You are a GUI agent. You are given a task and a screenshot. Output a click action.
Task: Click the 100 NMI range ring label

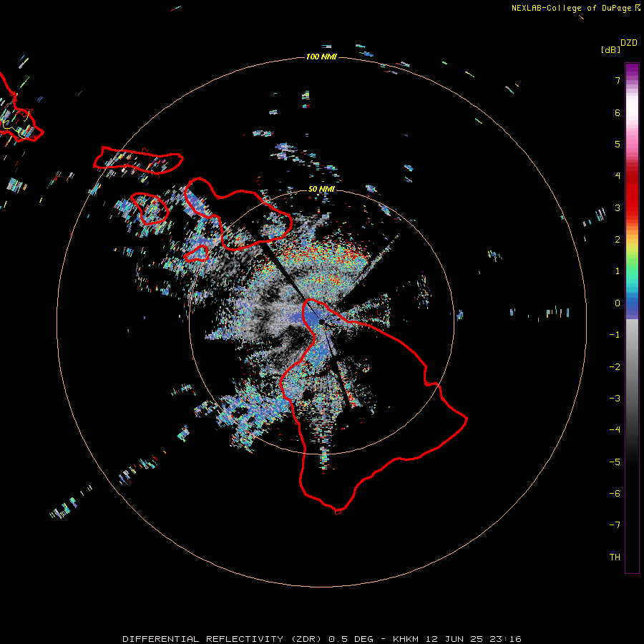[x=321, y=57]
